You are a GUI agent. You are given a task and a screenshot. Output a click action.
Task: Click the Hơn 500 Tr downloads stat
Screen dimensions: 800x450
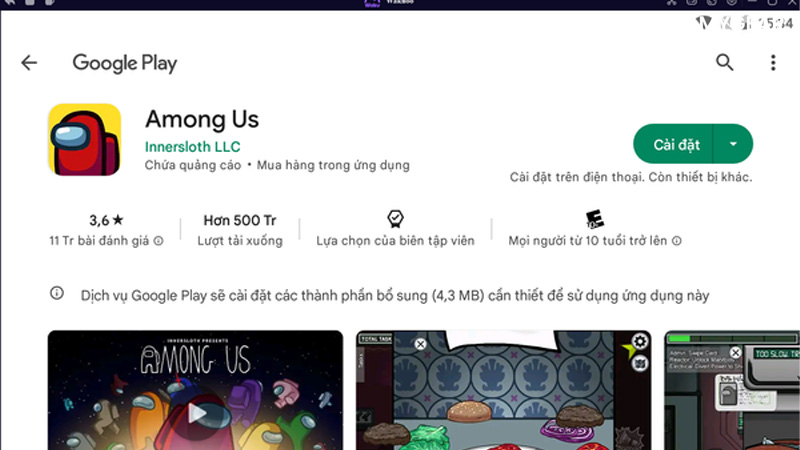(240, 220)
